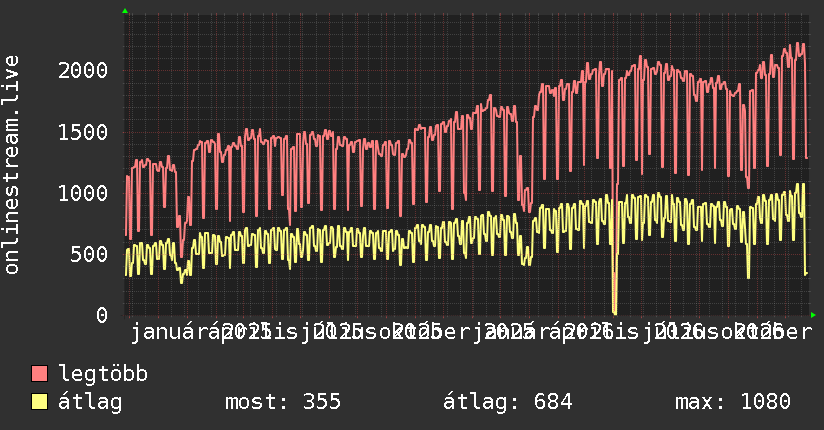824x430 pixels.
Task: Click the most: 355 value
Action: pyautogui.click(x=283, y=402)
